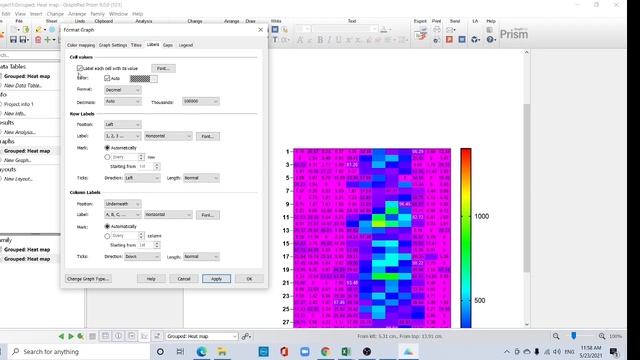This screenshot has height=360, width=640.
Task: Open Column ticks Direction dropdown showing Down
Action: click(142, 256)
